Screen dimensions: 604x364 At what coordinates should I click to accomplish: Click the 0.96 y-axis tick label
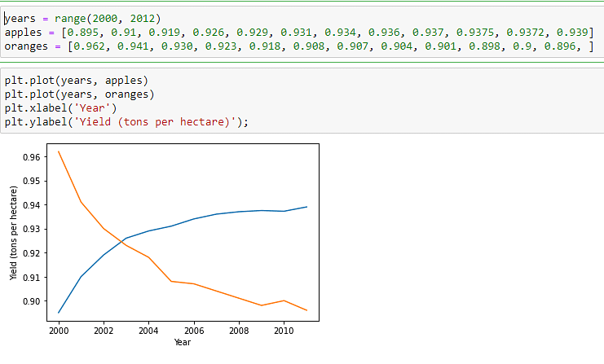32,157
